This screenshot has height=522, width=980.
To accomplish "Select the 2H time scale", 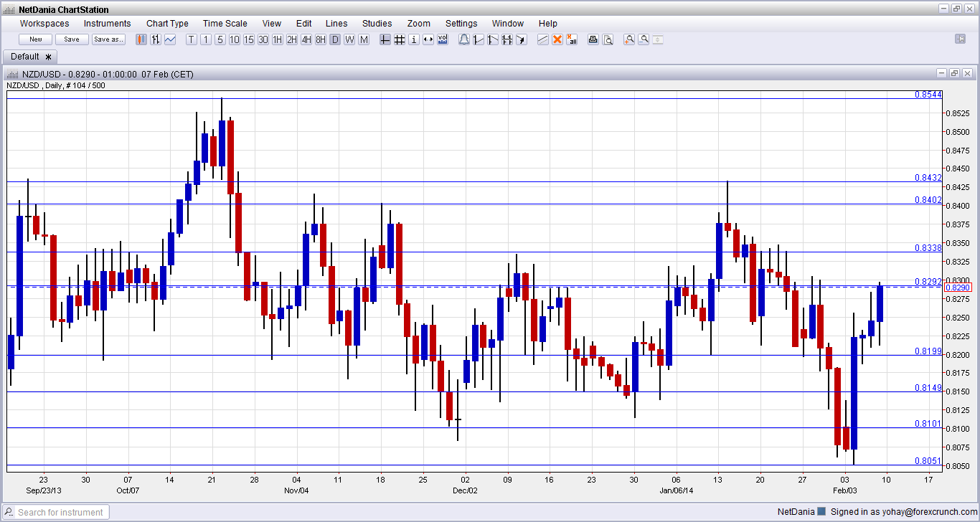I will pyautogui.click(x=292, y=39).
